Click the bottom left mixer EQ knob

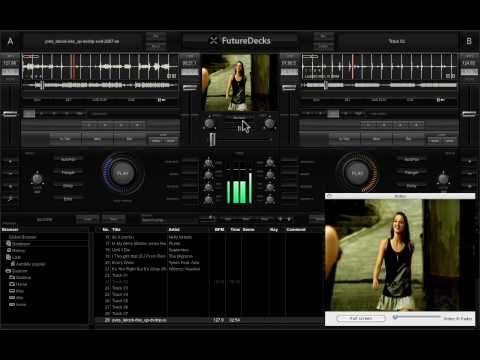[x=208, y=199]
